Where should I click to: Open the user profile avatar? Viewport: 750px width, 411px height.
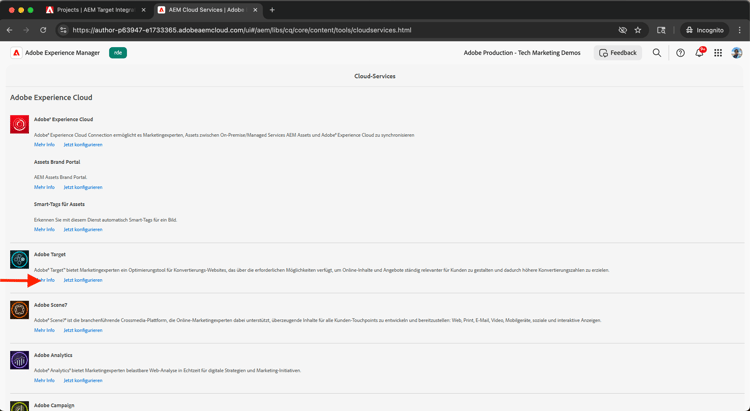pyautogui.click(x=737, y=53)
